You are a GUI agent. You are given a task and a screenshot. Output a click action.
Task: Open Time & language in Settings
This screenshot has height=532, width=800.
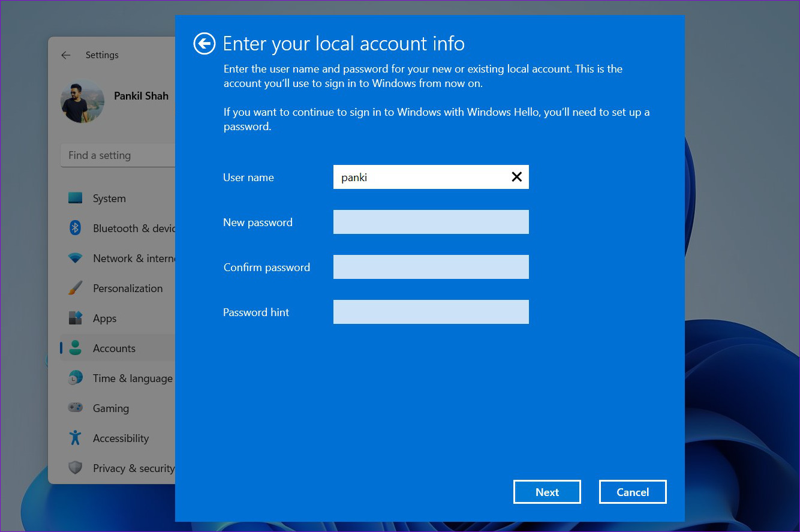click(x=133, y=378)
